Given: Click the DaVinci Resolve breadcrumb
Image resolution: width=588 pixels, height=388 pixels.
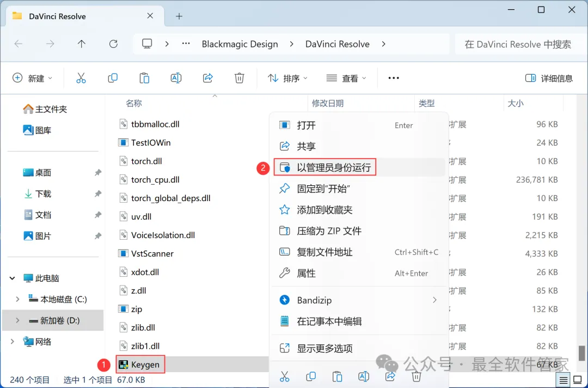Looking at the screenshot, I should 337,44.
